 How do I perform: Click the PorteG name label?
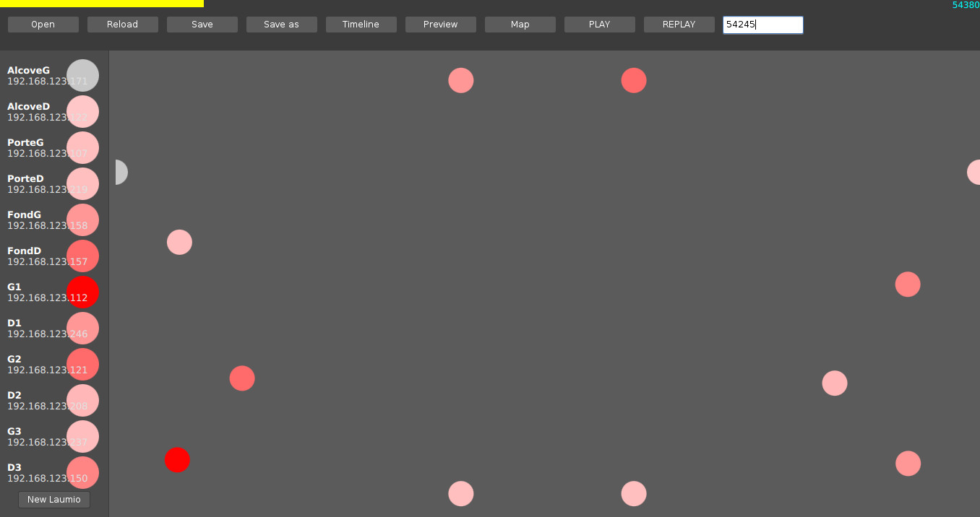(25, 142)
